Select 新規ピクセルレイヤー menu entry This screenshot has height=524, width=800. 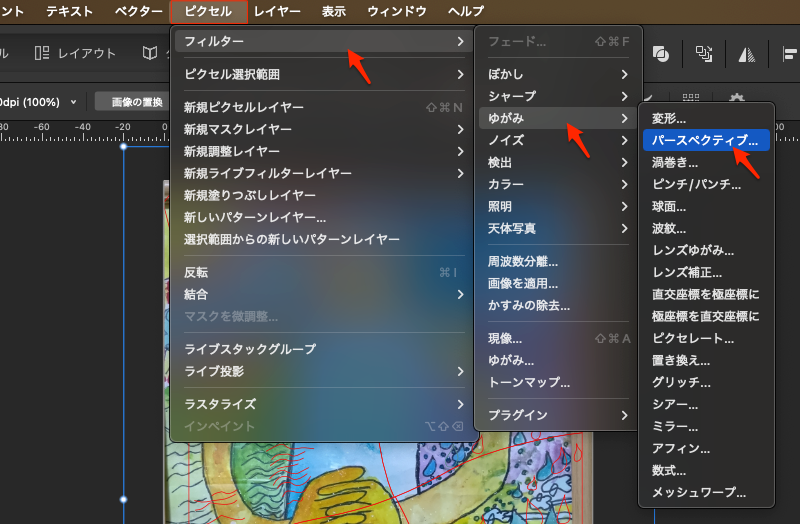pos(244,107)
